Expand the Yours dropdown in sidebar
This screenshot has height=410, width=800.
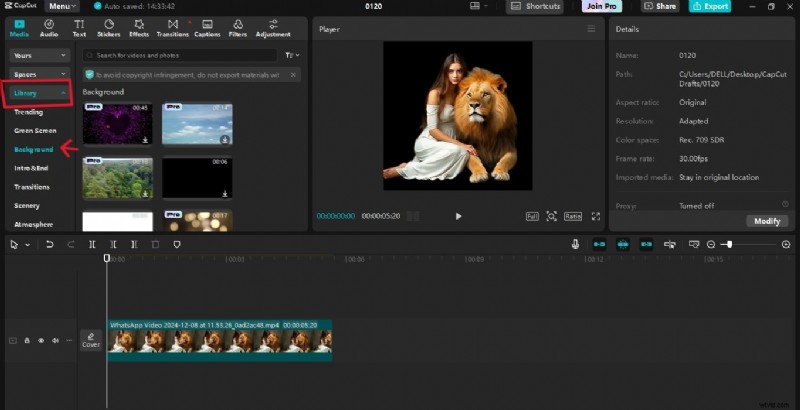[x=39, y=56]
